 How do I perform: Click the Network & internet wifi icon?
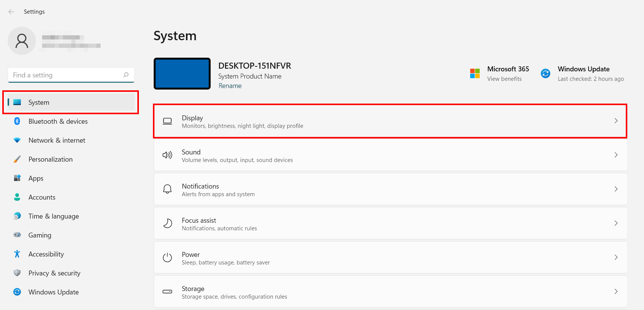(17, 140)
